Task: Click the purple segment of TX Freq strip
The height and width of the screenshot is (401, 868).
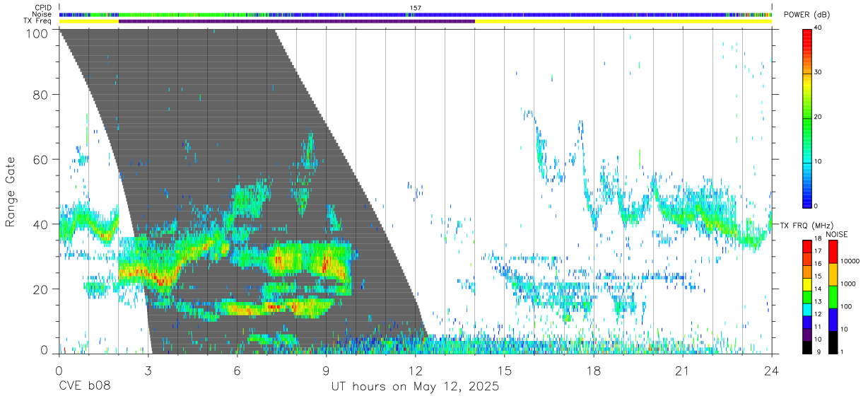Action: click(297, 21)
